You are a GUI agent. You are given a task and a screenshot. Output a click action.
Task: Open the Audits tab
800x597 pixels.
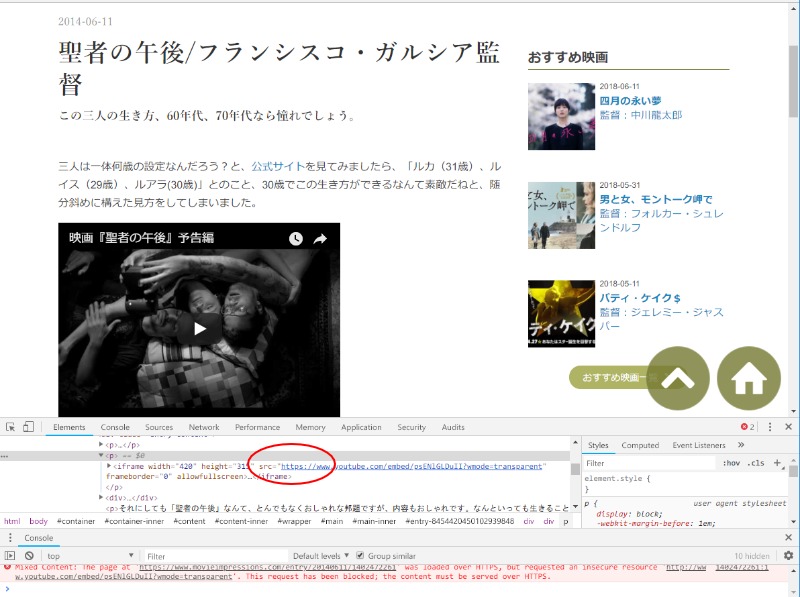(453, 427)
